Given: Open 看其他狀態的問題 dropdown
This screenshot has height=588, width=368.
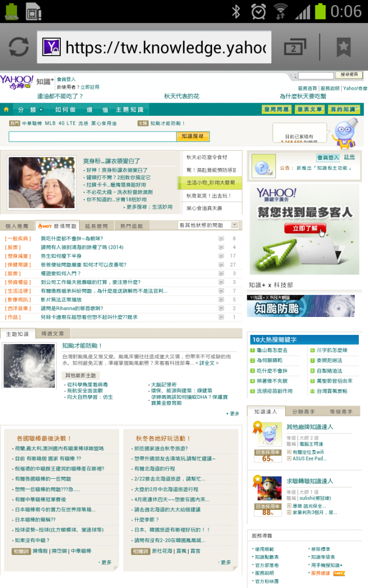Looking at the screenshot, I should point(208,225).
